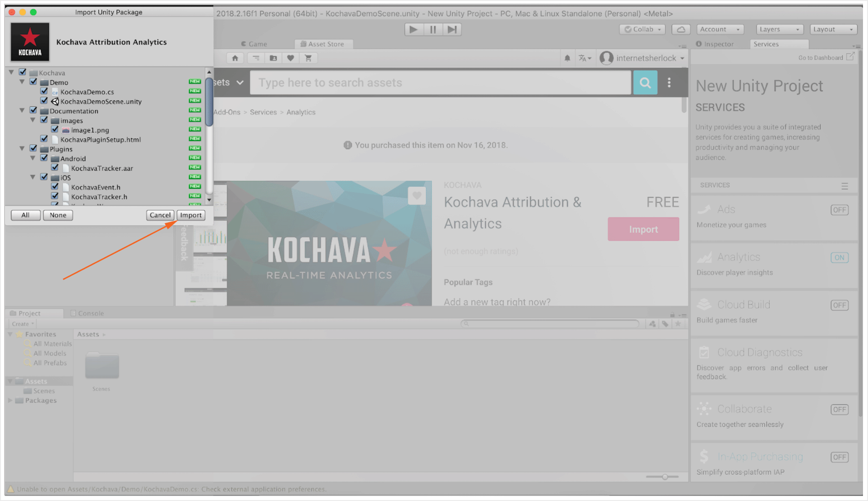The height and width of the screenshot is (501, 868).
Task: Click the Kochava star logo in import dialog
Action: pos(30,42)
